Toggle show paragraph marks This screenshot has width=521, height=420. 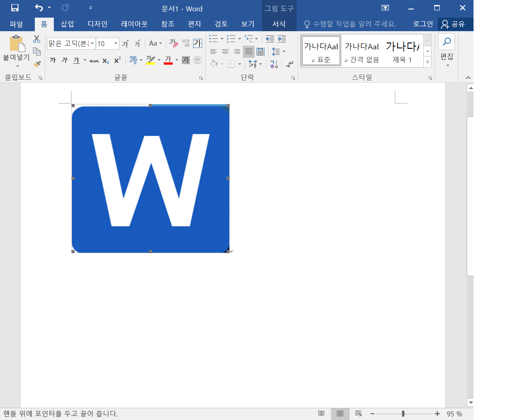[x=290, y=64]
